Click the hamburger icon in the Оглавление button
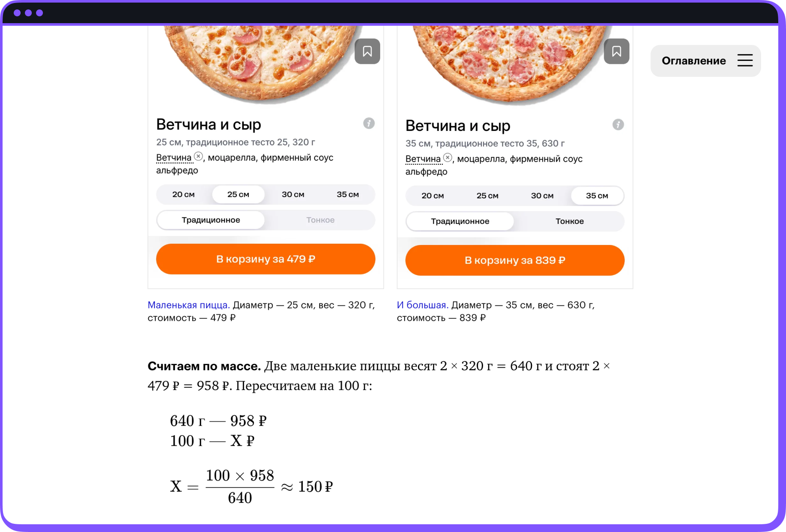786x532 pixels. pyautogui.click(x=745, y=60)
